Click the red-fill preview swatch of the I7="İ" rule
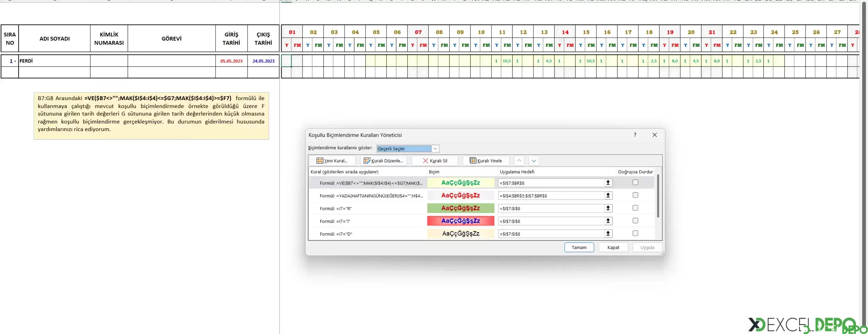 [x=461, y=221]
